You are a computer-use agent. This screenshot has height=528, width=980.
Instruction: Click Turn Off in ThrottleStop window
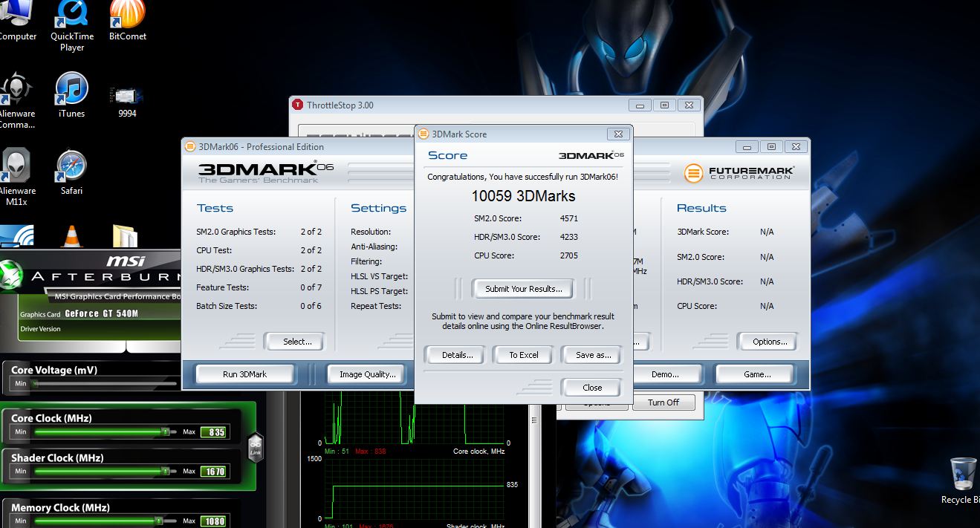click(663, 402)
